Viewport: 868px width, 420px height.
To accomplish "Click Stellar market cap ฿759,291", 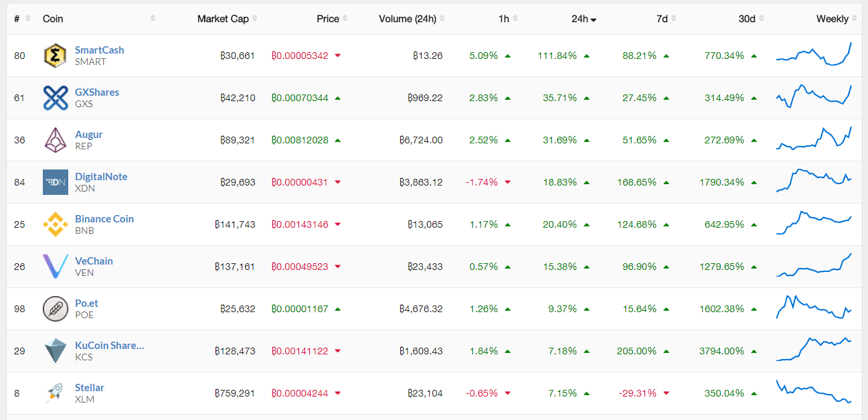I will [235, 393].
